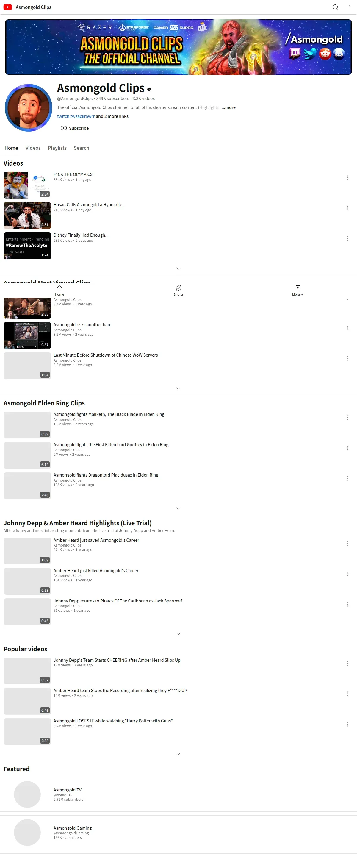Image resolution: width=357 pixels, height=868 pixels.
Task: Open options for Disney Finally Had Enough
Action: 347,238
